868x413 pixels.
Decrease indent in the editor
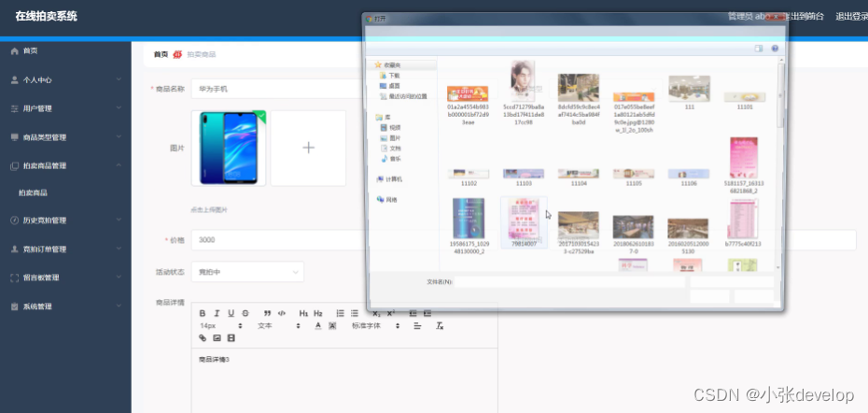413,313
